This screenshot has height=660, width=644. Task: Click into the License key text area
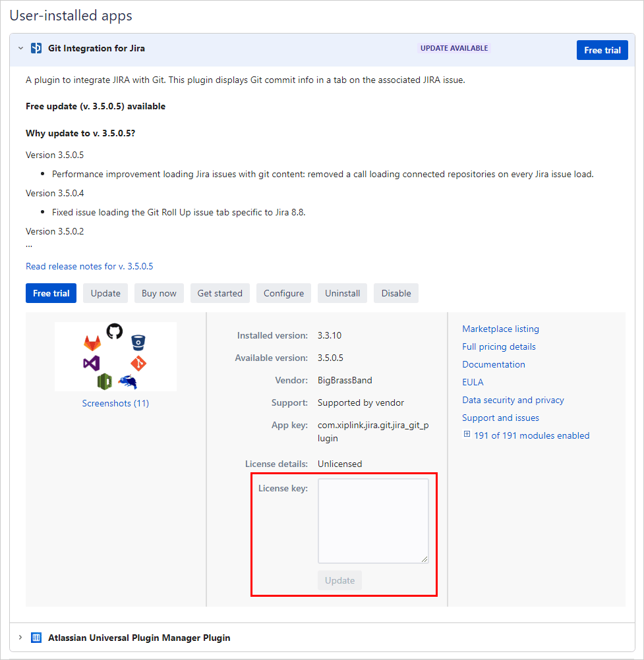tap(372, 520)
